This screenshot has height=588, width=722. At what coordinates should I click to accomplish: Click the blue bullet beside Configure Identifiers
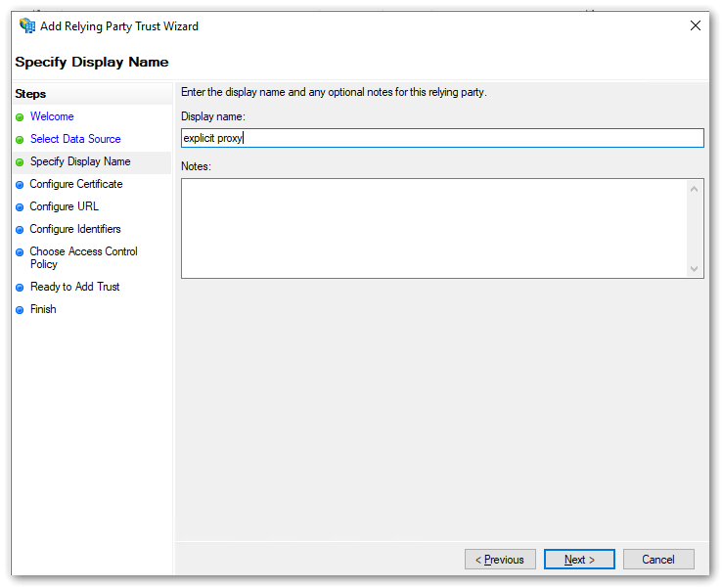click(20, 230)
